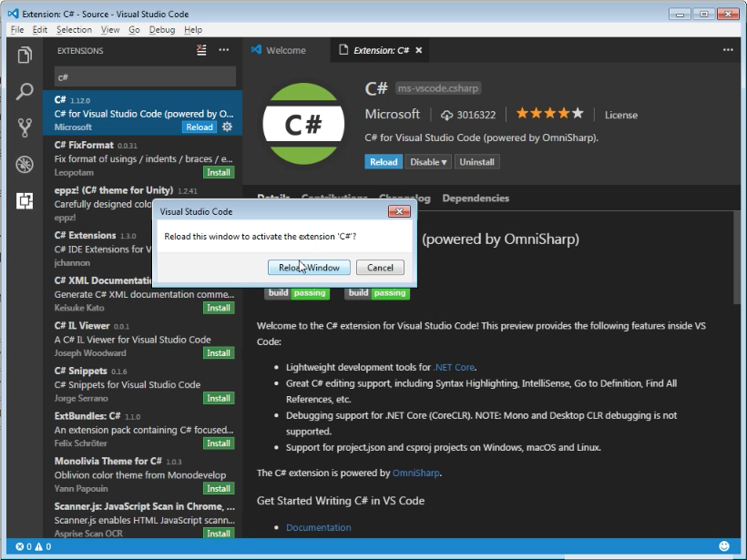Open the Debug menu
The width and height of the screenshot is (747, 560).
pos(162,29)
